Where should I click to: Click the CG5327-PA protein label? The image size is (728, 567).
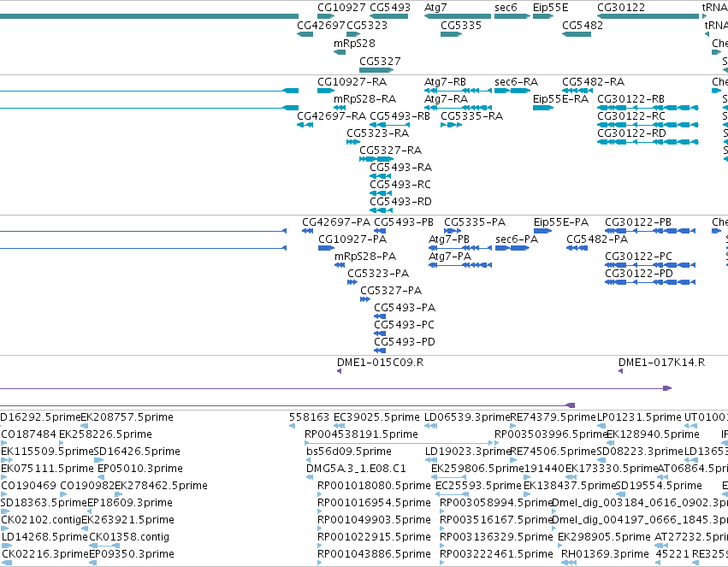point(392,291)
